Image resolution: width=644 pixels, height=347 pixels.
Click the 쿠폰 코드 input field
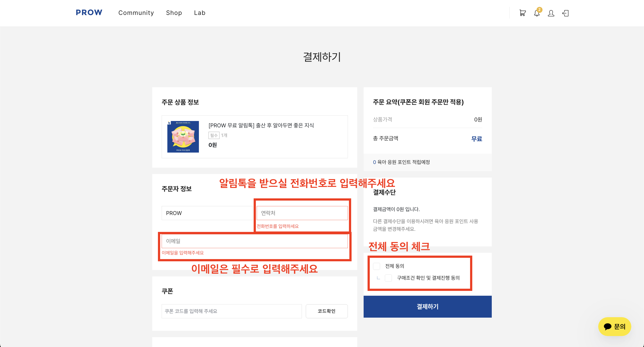coord(232,311)
